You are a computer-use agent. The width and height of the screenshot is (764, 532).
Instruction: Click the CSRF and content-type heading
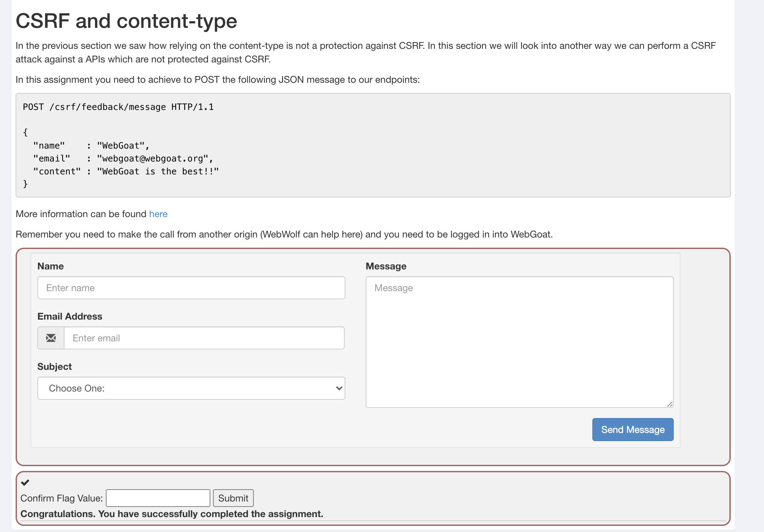[126, 21]
